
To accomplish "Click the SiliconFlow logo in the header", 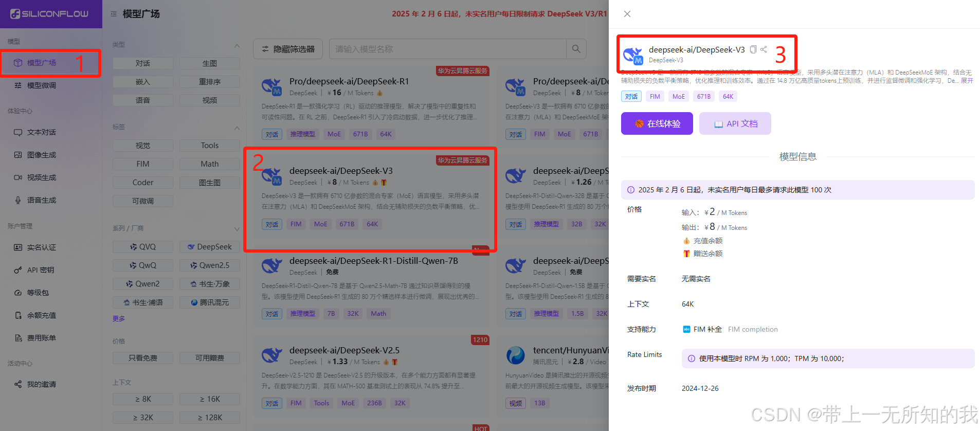I will (49, 14).
